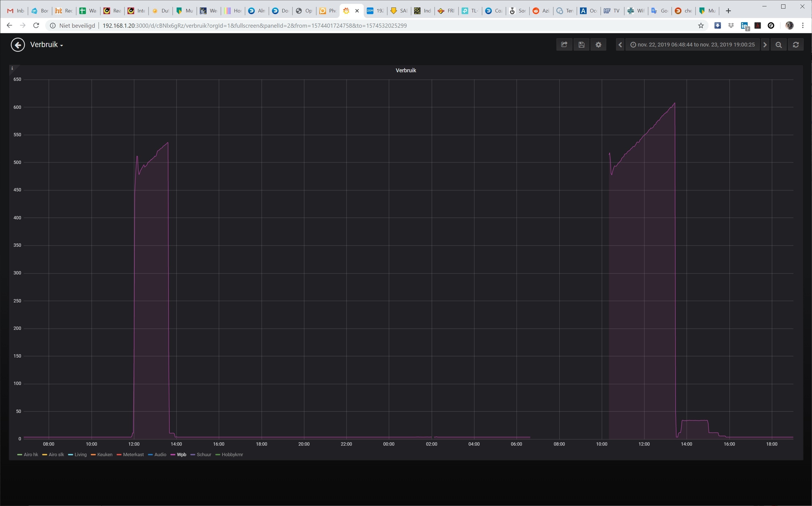The image size is (812, 506).
Task: Click the browser address bar URL
Action: pyautogui.click(x=254, y=26)
